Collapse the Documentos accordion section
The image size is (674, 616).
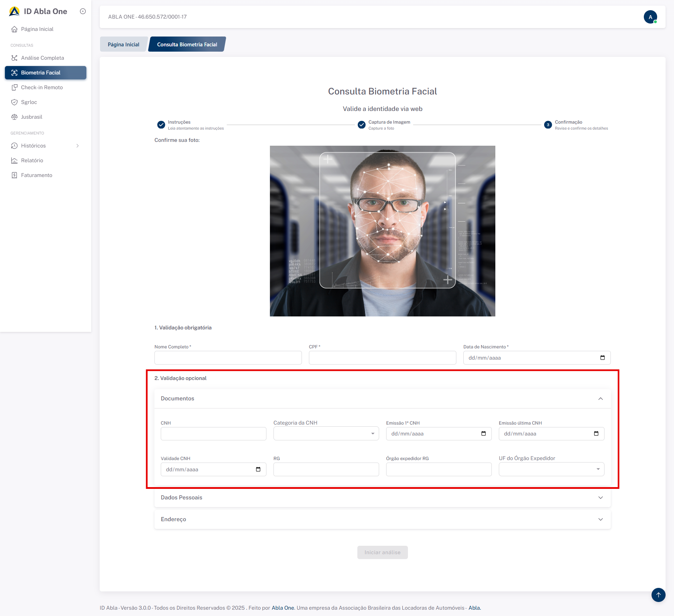pos(600,399)
